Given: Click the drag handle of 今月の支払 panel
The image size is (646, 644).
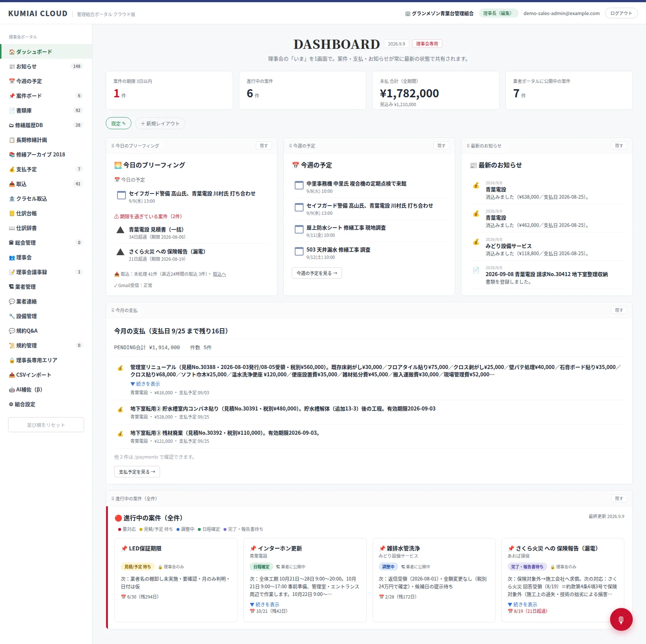Looking at the screenshot, I should (113, 310).
